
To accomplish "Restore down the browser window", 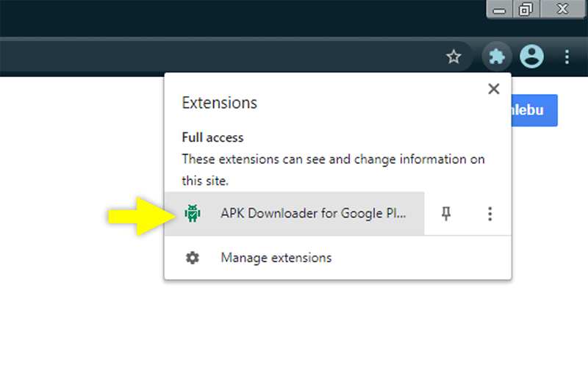I will tap(526, 10).
